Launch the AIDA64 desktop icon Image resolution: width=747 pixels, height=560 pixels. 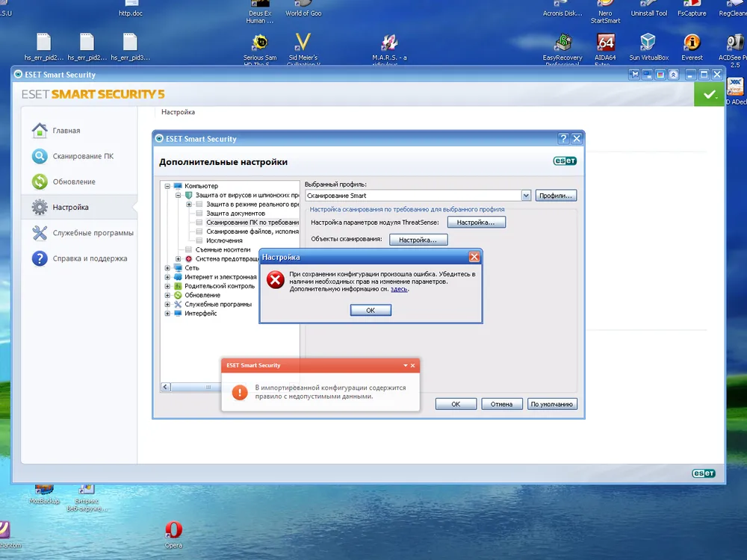click(606, 43)
